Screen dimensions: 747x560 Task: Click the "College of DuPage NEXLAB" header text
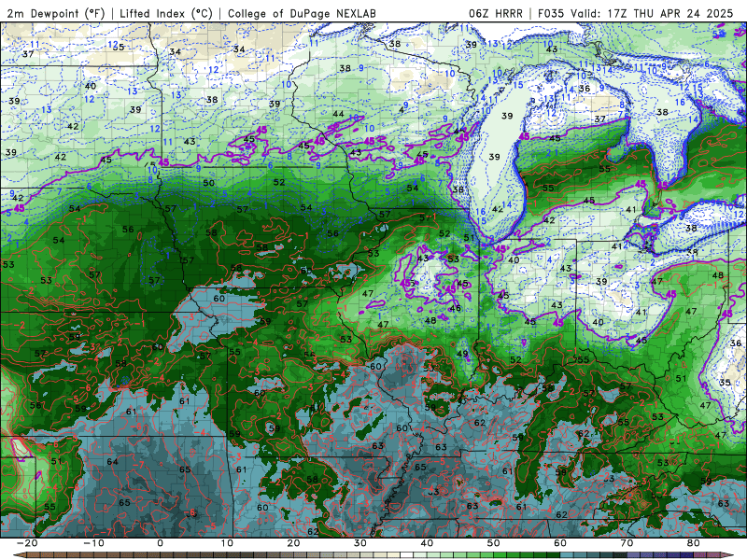pos(302,13)
